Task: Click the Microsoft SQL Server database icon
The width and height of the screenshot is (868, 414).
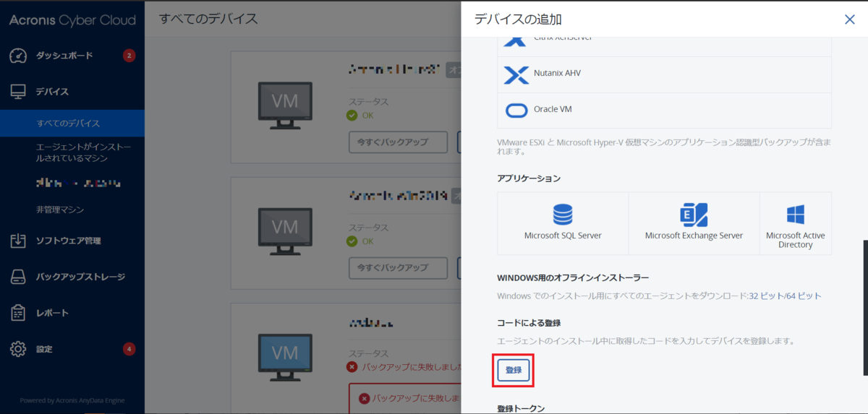Action: pos(563,215)
